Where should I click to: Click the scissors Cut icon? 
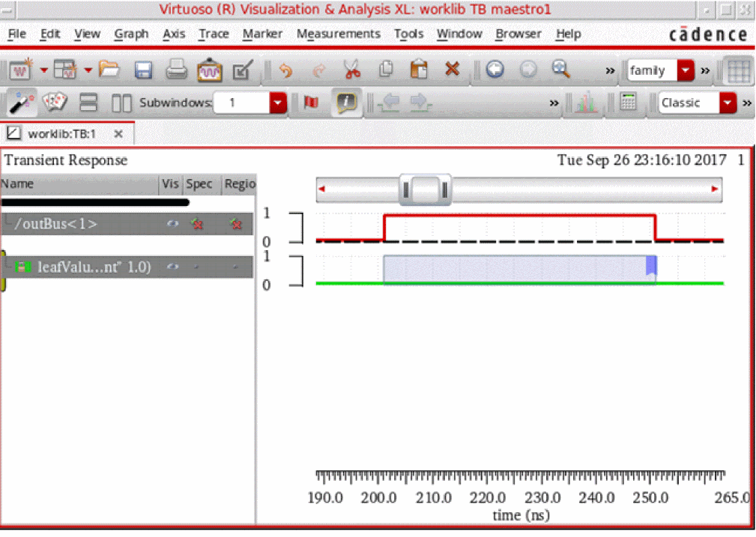pos(351,70)
